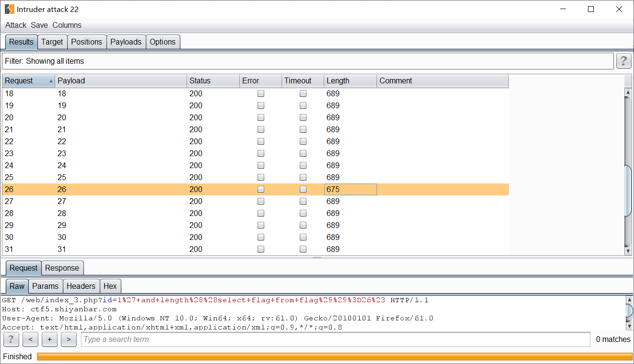This screenshot has height=364, width=634.
Task: Toggle Timeout checkbox for request 18
Action: (x=303, y=94)
